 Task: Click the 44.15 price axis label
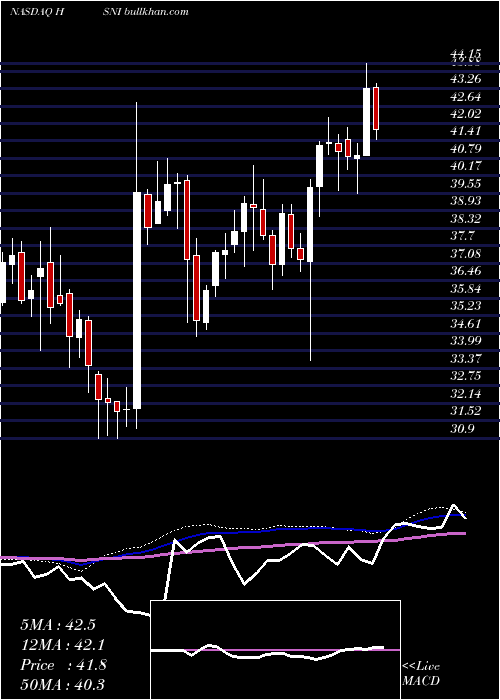[x=467, y=54]
